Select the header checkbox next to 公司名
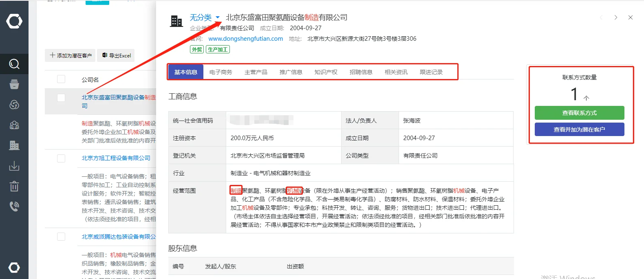 (x=61, y=79)
